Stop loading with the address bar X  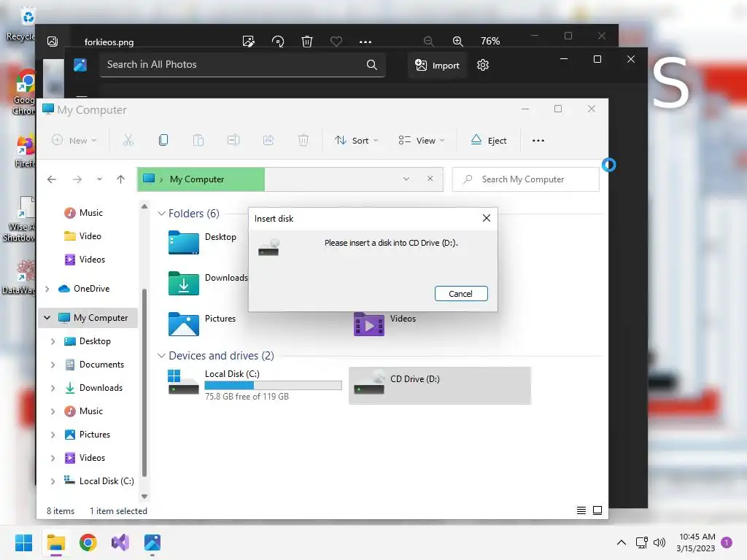click(430, 179)
